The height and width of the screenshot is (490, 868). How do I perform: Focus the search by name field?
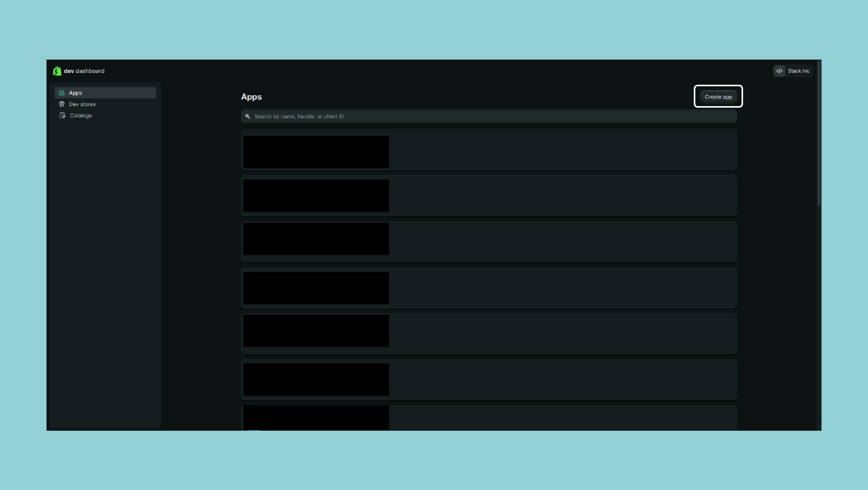pyautogui.click(x=489, y=116)
